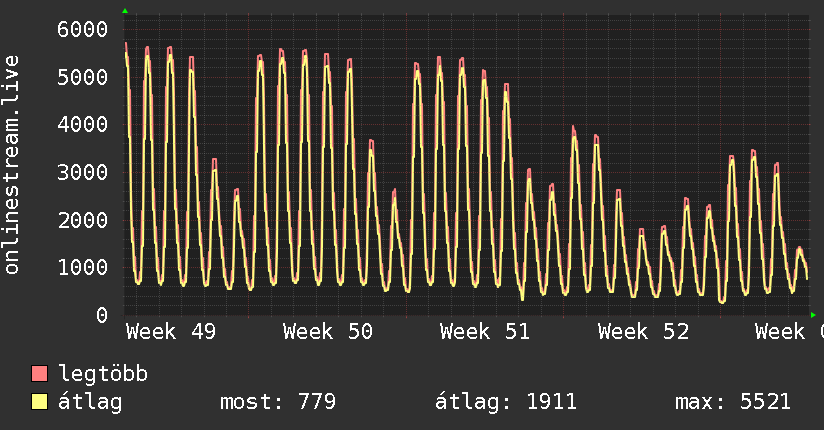
Task: Click the 'max: 5521' statistic
Action: [733, 402]
